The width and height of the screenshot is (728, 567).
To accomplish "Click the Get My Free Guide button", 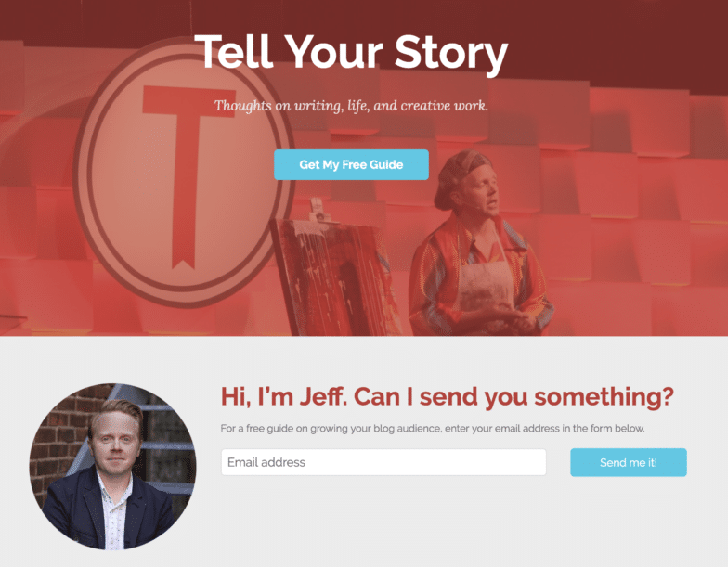I will (351, 165).
